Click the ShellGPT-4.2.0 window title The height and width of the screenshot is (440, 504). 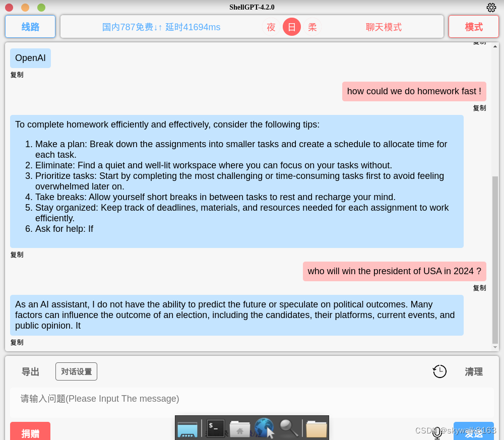coord(251,7)
